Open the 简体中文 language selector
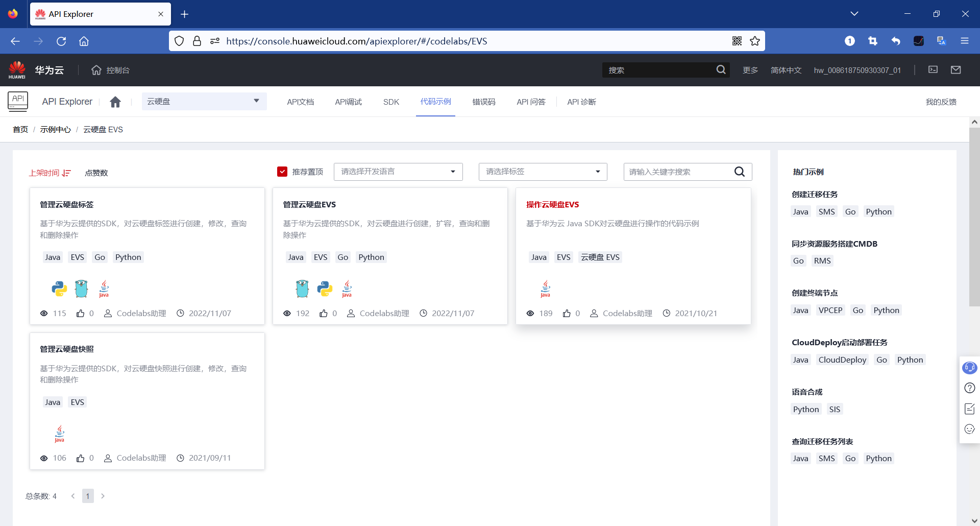 (786, 70)
